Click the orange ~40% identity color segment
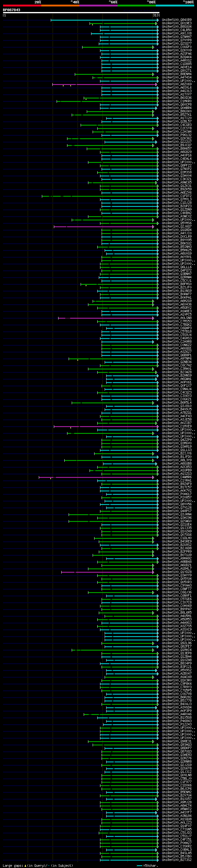 60,6
